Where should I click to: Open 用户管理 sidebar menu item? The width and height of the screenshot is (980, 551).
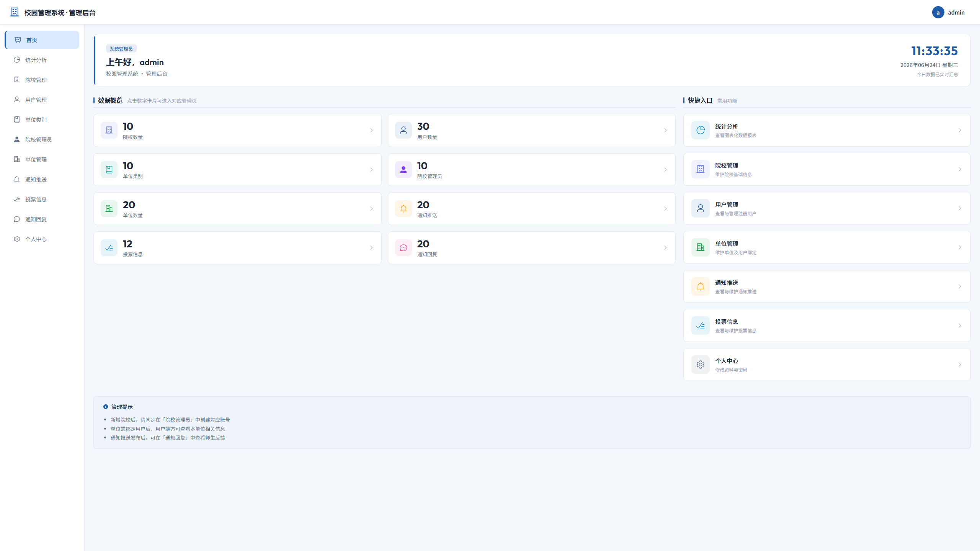[x=42, y=100]
